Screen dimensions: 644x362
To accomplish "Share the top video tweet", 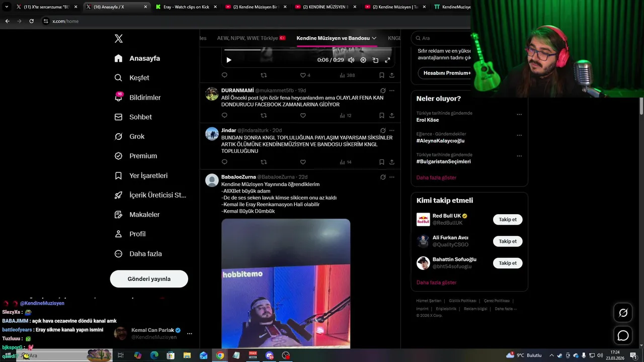I will [x=392, y=75].
